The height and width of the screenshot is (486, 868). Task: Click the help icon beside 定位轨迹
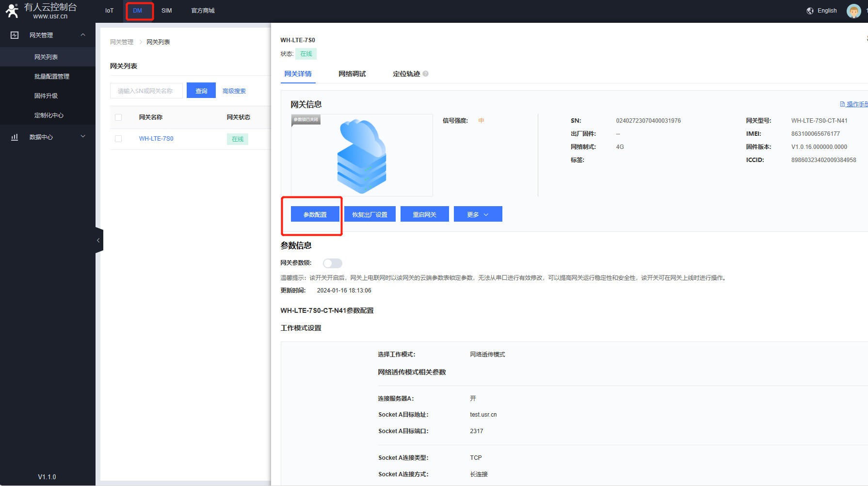(x=425, y=74)
